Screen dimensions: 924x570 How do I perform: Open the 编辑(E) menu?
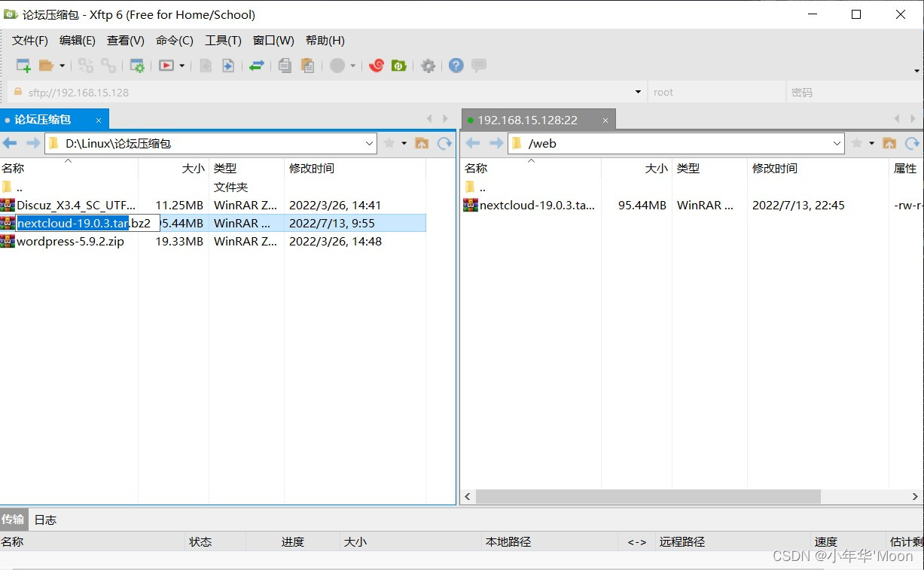pos(78,41)
